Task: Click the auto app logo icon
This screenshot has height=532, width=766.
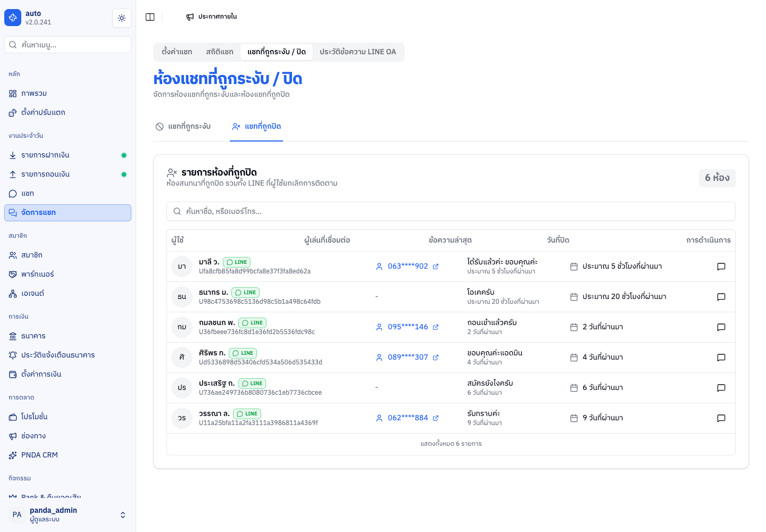Action: coord(13,18)
